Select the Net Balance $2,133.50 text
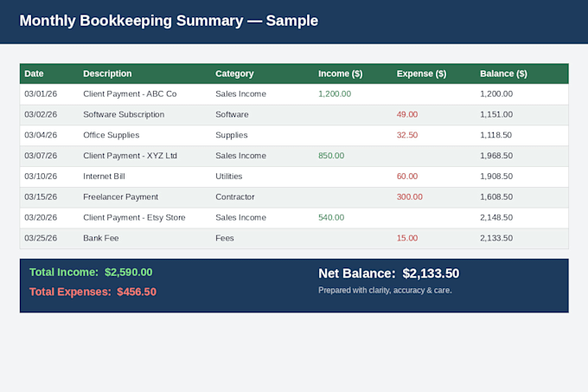Image resolution: width=588 pixels, height=392 pixels. (x=388, y=273)
